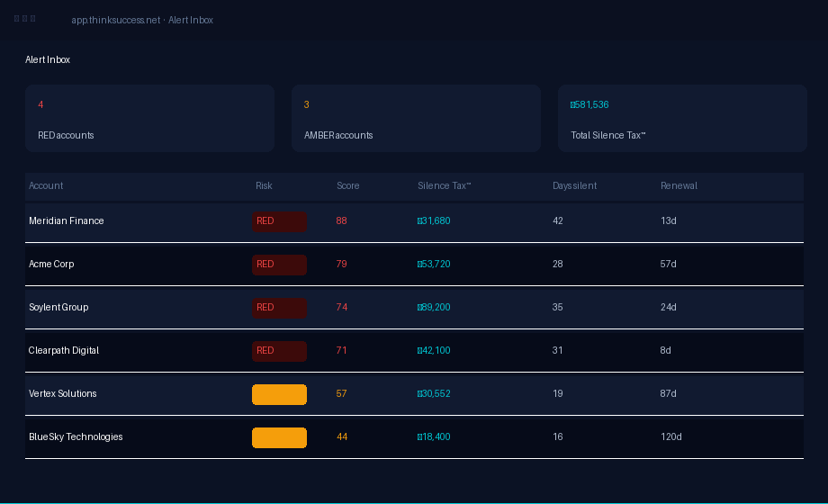The image size is (828, 504).
Task: Open the Meridian Finance account row
Action: pyautogui.click(x=414, y=221)
